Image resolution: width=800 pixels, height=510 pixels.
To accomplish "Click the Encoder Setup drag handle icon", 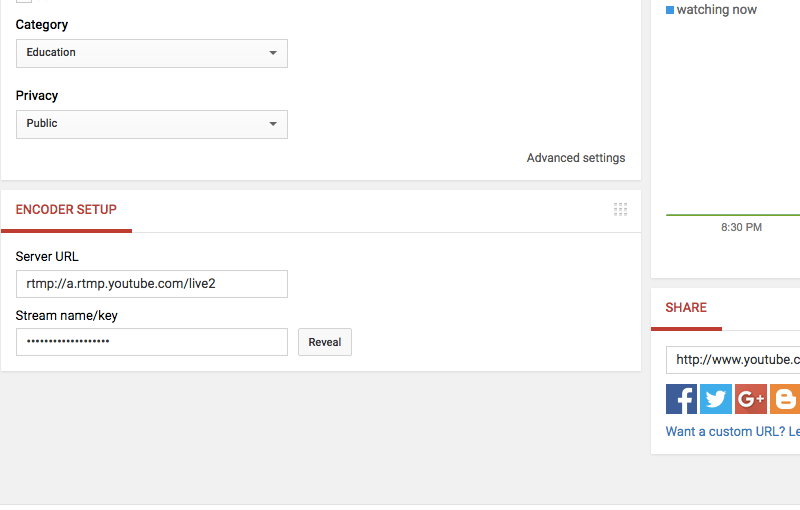I will [x=620, y=209].
